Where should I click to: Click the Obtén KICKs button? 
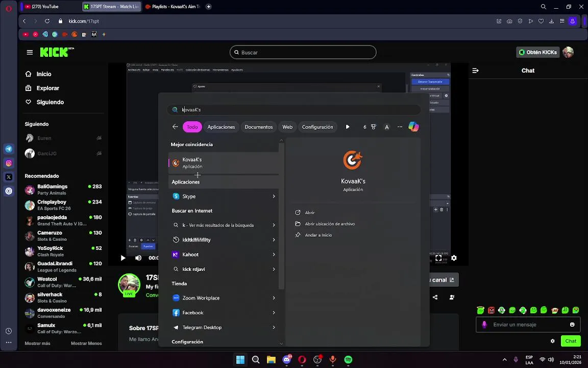pos(537,52)
